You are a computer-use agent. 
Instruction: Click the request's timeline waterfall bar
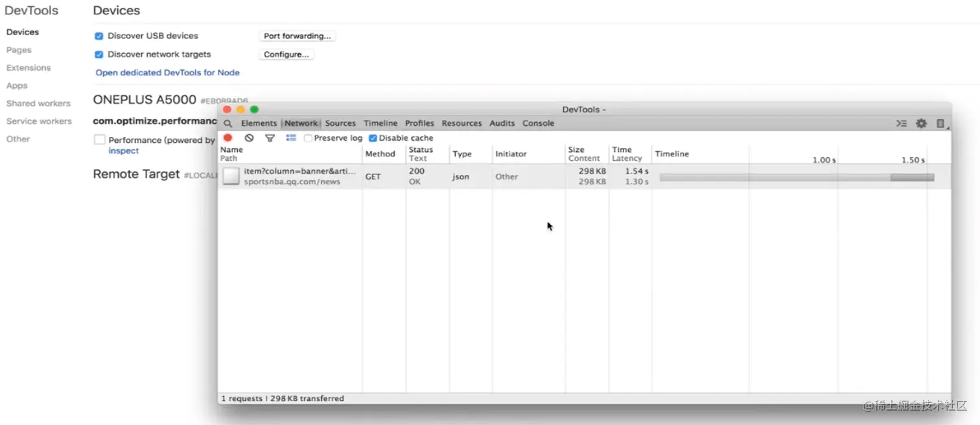coord(797,177)
